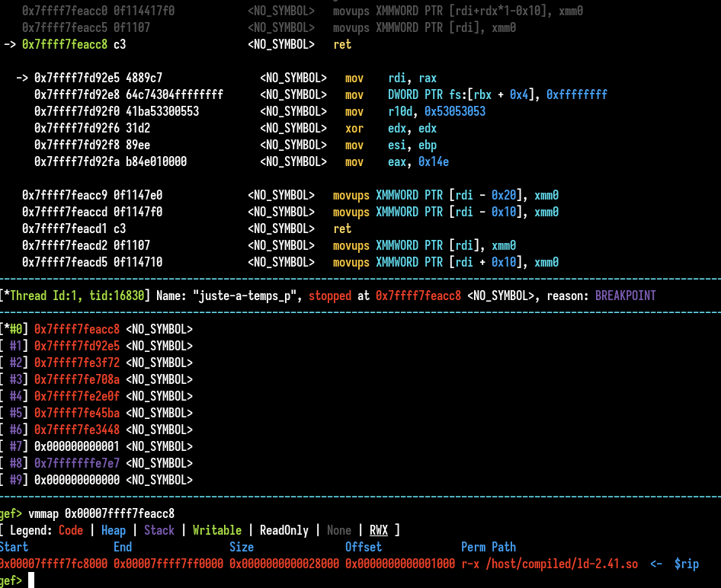Select frame #8 stack address 0x7fffffffe7e7

[x=77, y=463]
